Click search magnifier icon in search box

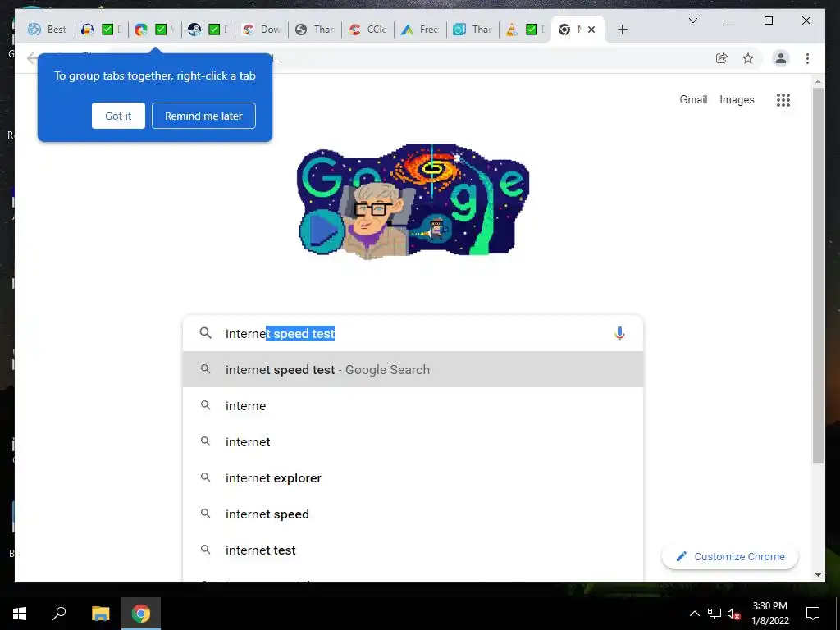(206, 333)
